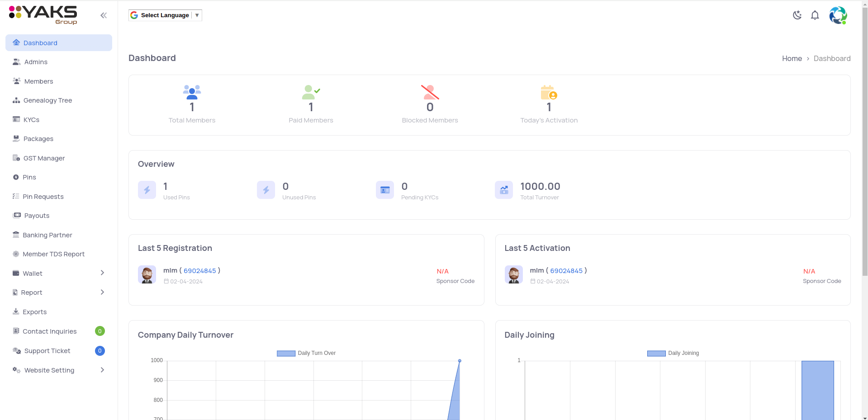Click the Payouts icon
The image size is (868, 420).
17,215
